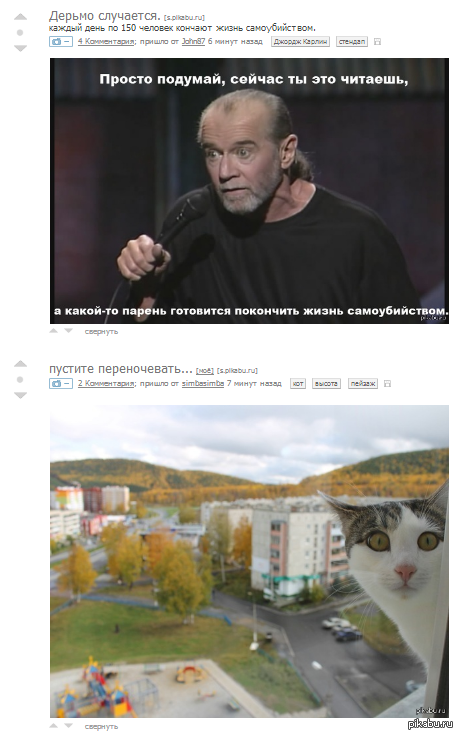Save the cat post with the floppy icon
This screenshot has height=735, width=458.
click(387, 383)
